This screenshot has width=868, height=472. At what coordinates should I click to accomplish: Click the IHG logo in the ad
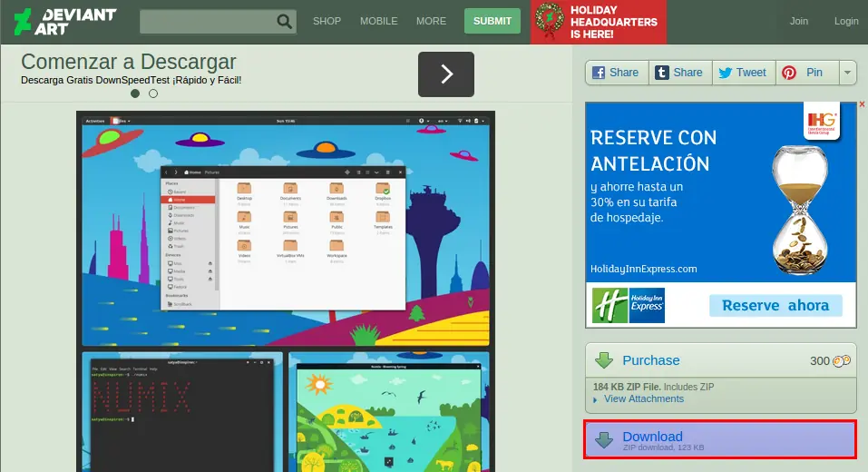(x=822, y=122)
